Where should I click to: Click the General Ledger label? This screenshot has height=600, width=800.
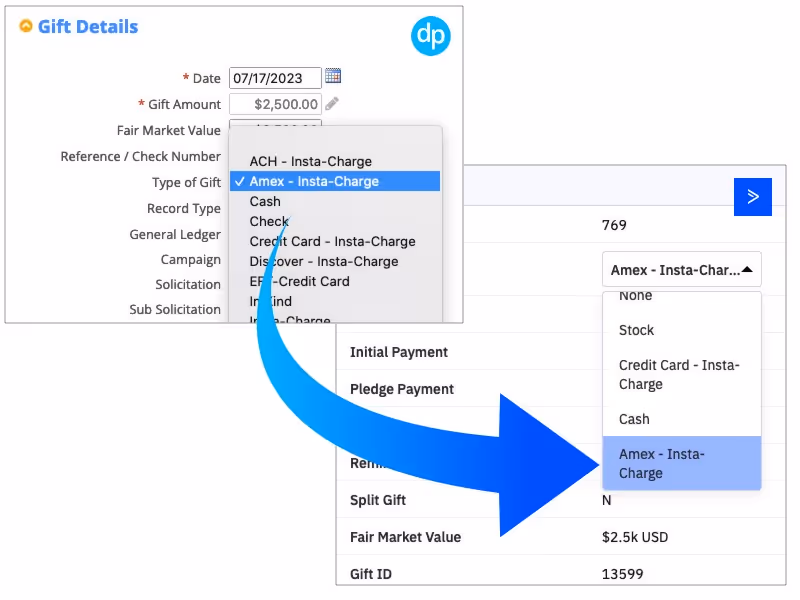click(175, 235)
